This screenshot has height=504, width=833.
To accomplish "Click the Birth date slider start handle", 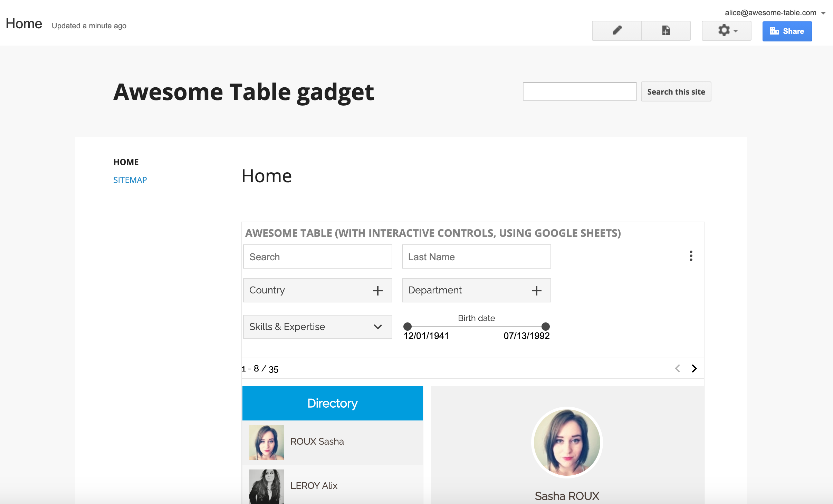I will pyautogui.click(x=408, y=326).
